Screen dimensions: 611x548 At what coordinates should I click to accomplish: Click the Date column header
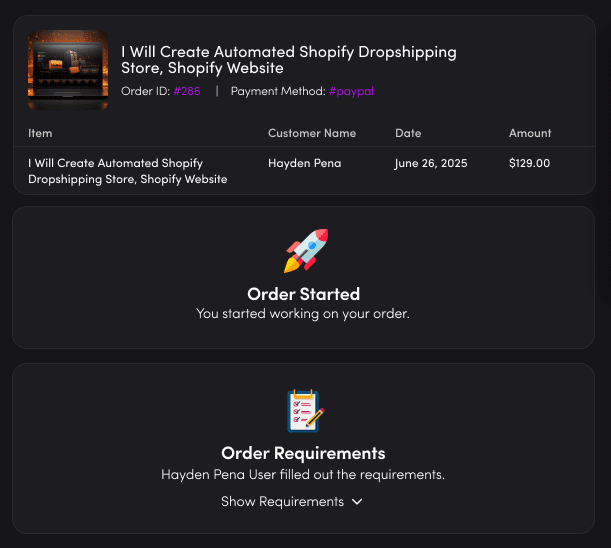408,133
